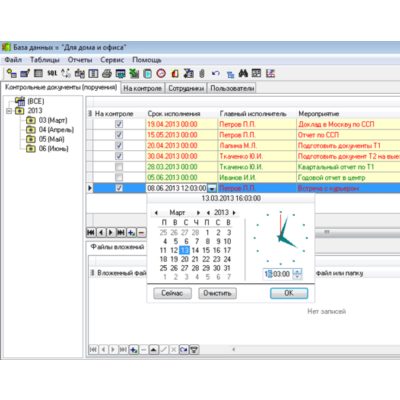Go to next month arrow beside Март
Image resolution: width=400 pixels, height=400 pixels.
(198, 213)
